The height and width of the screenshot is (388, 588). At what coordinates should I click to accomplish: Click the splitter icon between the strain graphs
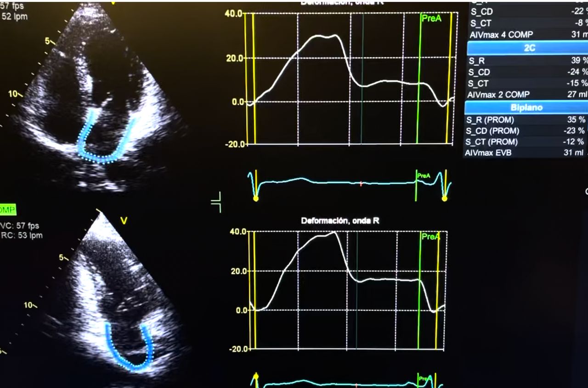(216, 202)
